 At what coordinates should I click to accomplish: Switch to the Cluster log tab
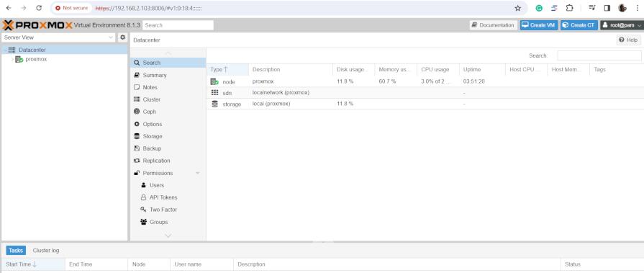pos(46,251)
